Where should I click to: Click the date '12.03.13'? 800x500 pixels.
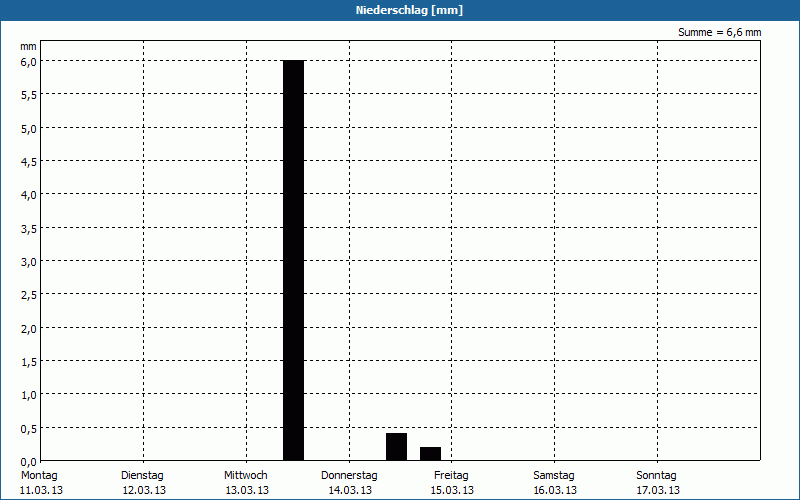click(144, 490)
